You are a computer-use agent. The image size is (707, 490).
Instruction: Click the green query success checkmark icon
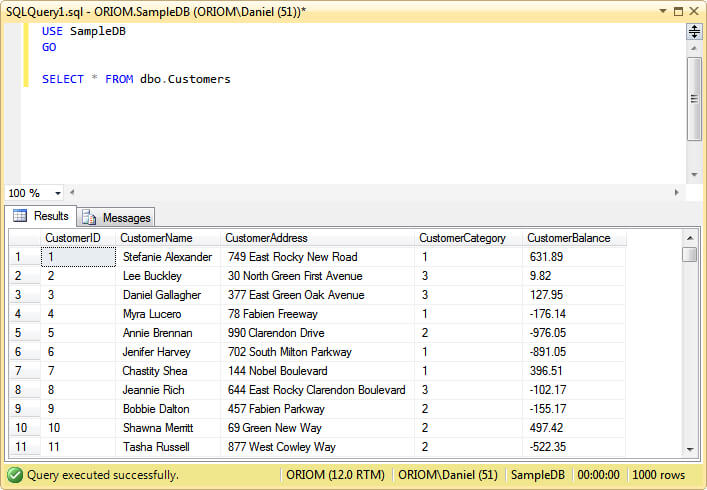pos(14,475)
